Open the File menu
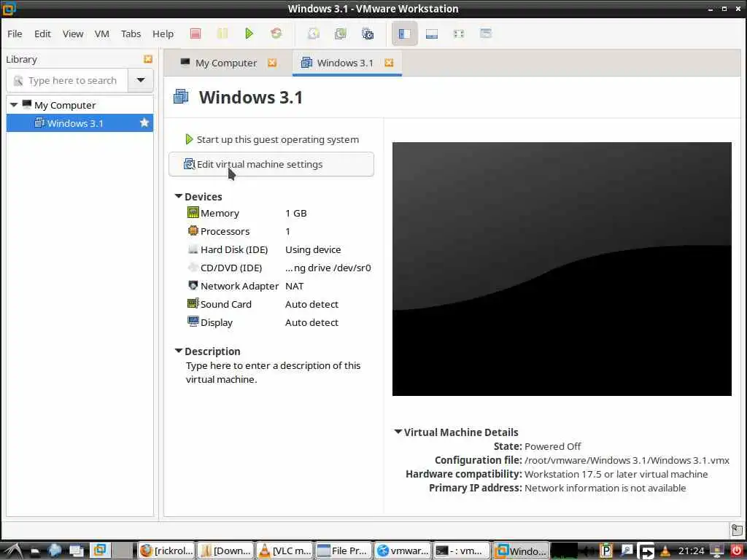This screenshot has width=747, height=560. point(15,34)
